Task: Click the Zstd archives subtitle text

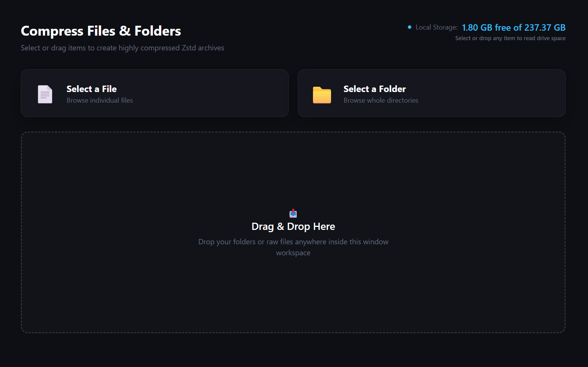Action: (123, 48)
